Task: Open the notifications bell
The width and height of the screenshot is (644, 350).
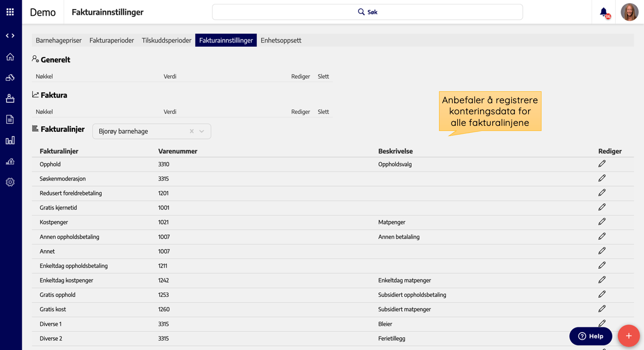Action: pos(604,12)
